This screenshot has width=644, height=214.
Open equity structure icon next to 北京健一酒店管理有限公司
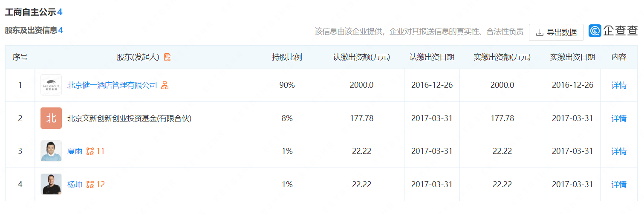(165, 85)
